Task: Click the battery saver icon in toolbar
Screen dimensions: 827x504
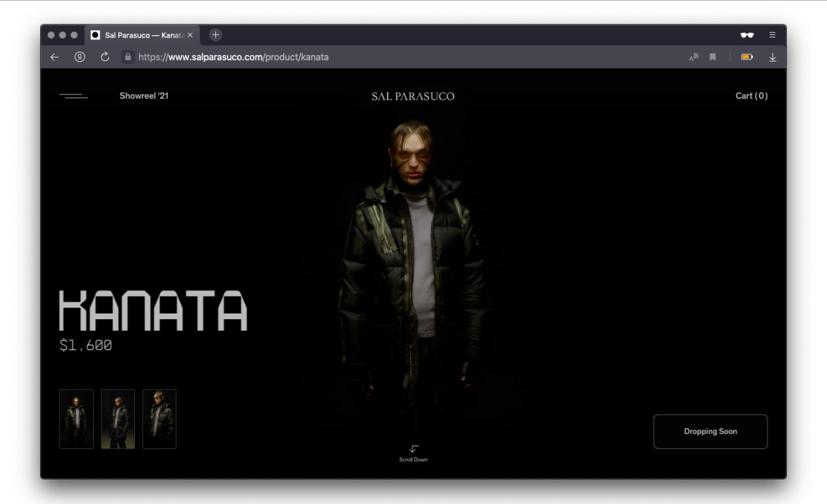Action: [x=747, y=57]
